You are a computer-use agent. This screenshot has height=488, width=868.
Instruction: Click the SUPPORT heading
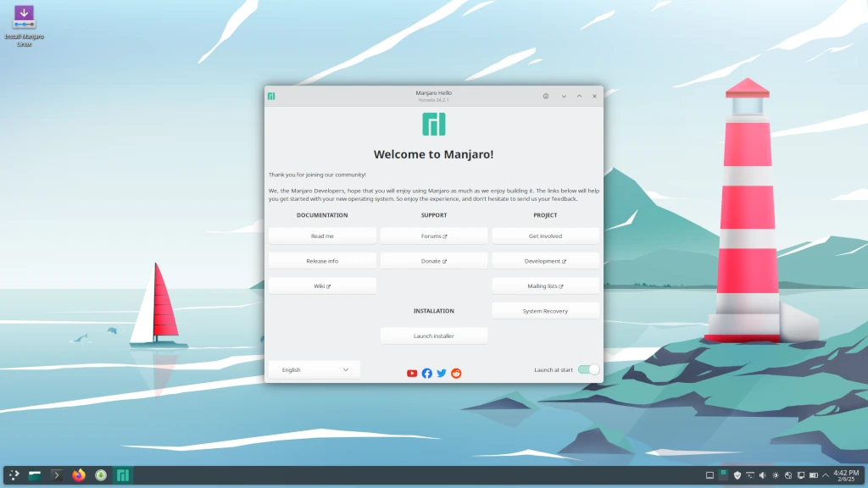(433, 215)
